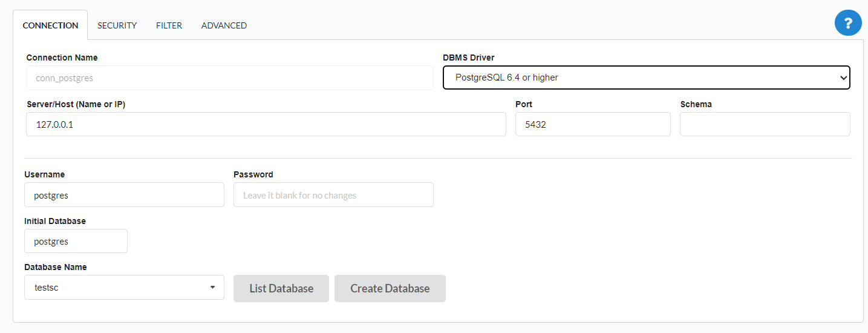Click the Database Name label text

tap(55, 267)
